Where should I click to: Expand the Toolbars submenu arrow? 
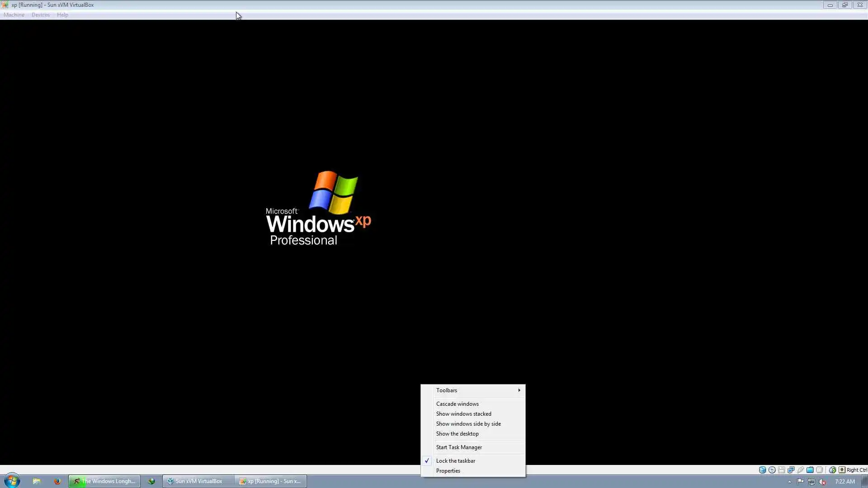[x=519, y=390]
